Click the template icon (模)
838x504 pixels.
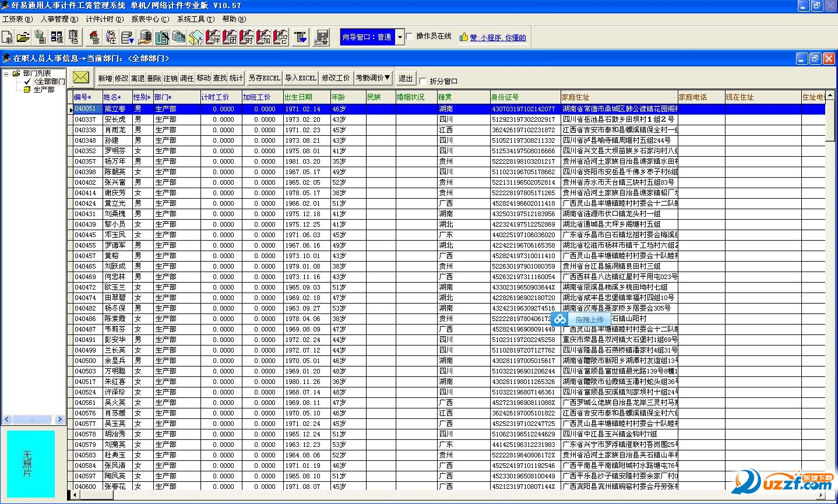click(x=57, y=37)
